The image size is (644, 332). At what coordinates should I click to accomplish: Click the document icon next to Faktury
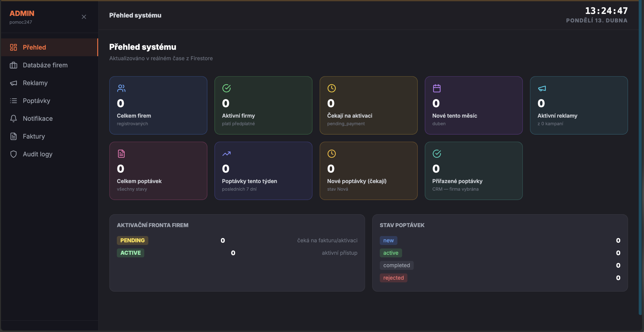click(14, 136)
